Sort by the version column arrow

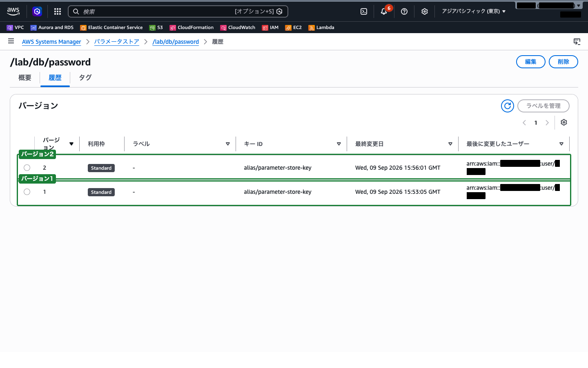pyautogui.click(x=71, y=144)
